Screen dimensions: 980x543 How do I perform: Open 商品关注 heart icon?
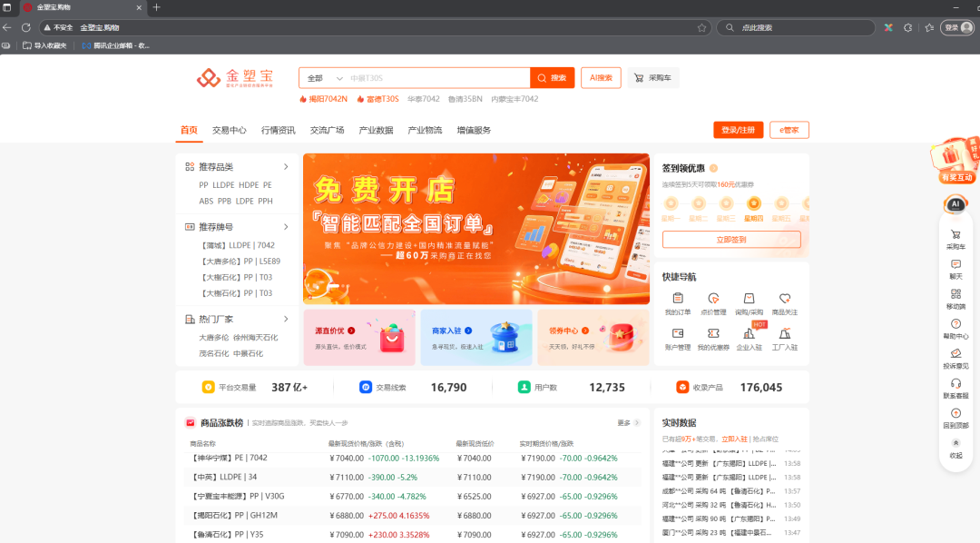pyautogui.click(x=785, y=298)
